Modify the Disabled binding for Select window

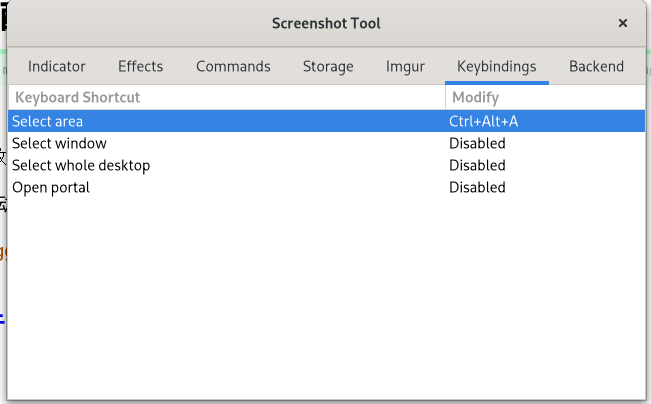477,143
